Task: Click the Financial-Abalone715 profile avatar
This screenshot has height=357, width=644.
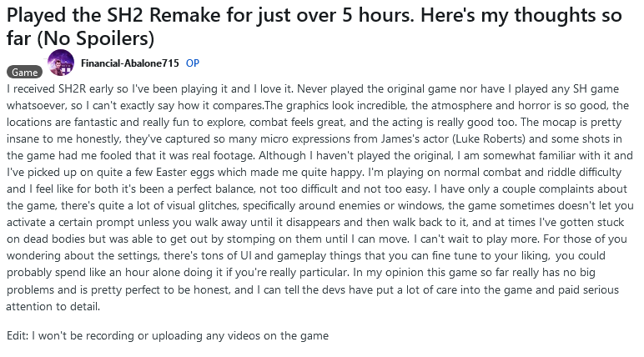Action: tap(61, 63)
